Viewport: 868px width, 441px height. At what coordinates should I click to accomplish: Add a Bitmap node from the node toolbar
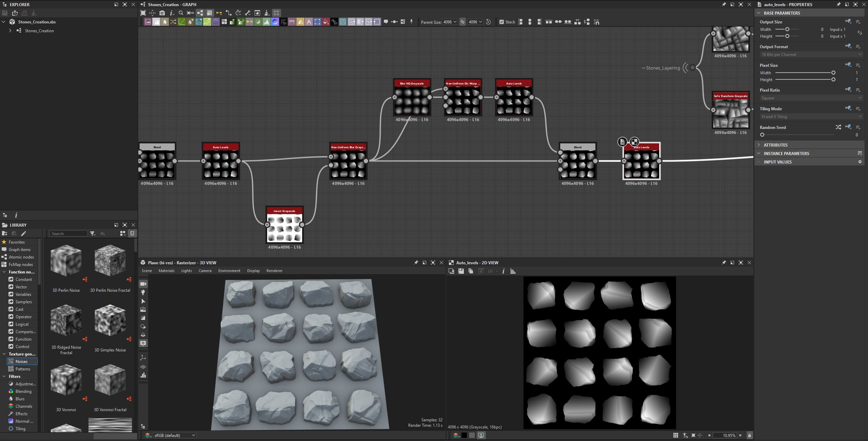pos(148,22)
